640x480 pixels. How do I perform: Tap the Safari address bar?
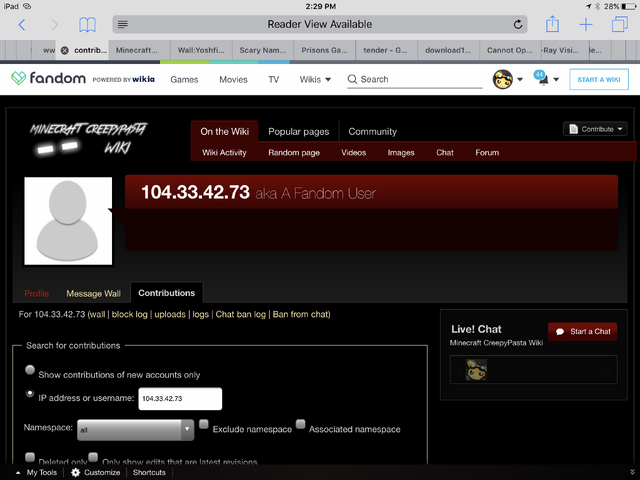pyautogui.click(x=320, y=24)
